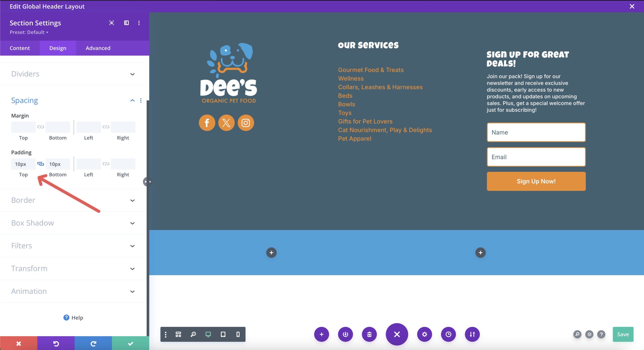
Task: Click the settings gear icon in toolbar
Action: click(424, 334)
